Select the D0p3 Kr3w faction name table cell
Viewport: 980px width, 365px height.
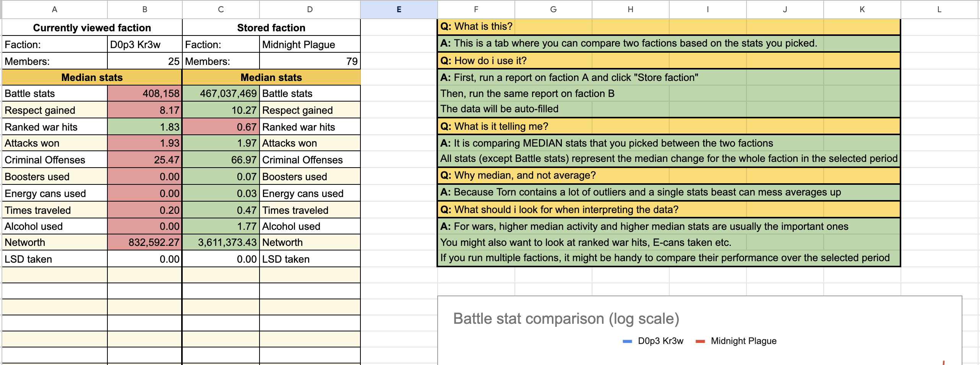pyautogui.click(x=144, y=45)
